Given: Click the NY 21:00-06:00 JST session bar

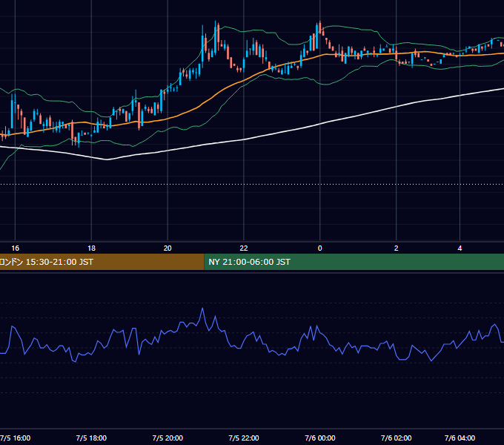Looking at the screenshot, I should [354, 262].
